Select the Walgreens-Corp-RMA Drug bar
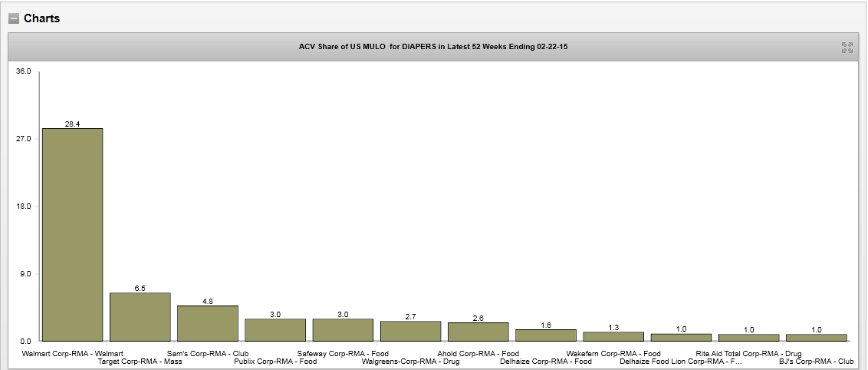Image resolution: width=868 pixels, height=370 pixels. [410, 331]
